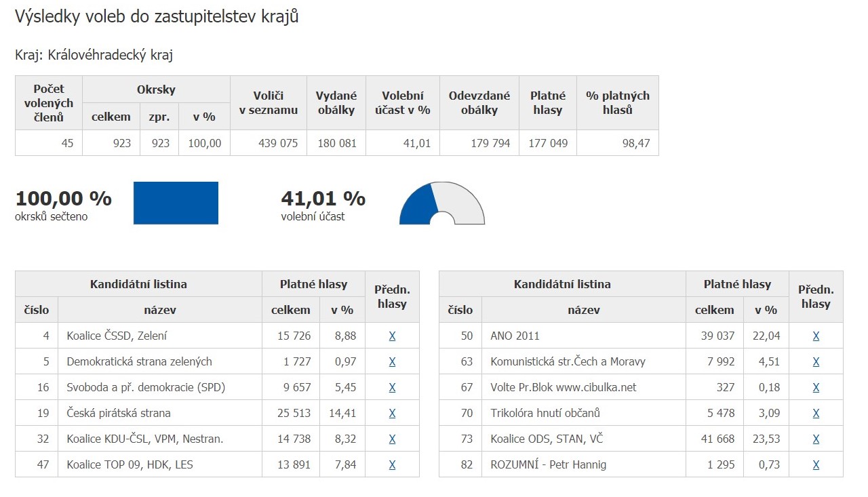Click X link for Koalice ODS, STAN, VČ
Viewport: 868px width, 497px height.
point(816,439)
